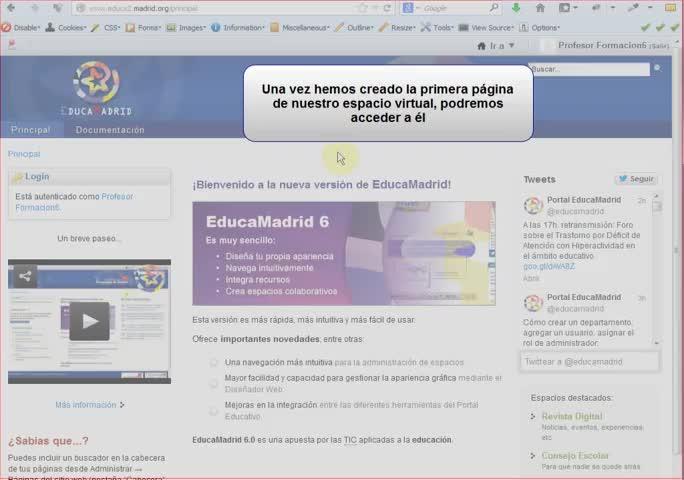Click the Buscar search input field
The width and height of the screenshot is (684, 480).
tap(589, 69)
